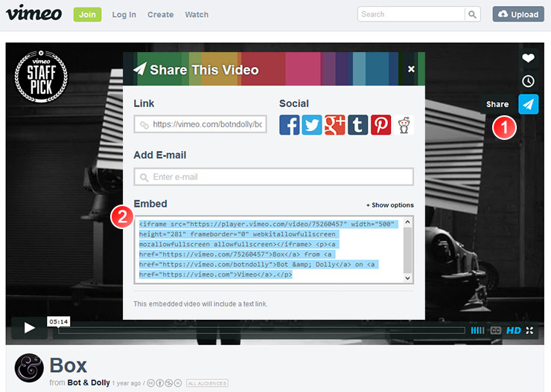The height and width of the screenshot is (392, 551).
Task: Open the Log In link
Action: coord(124,15)
